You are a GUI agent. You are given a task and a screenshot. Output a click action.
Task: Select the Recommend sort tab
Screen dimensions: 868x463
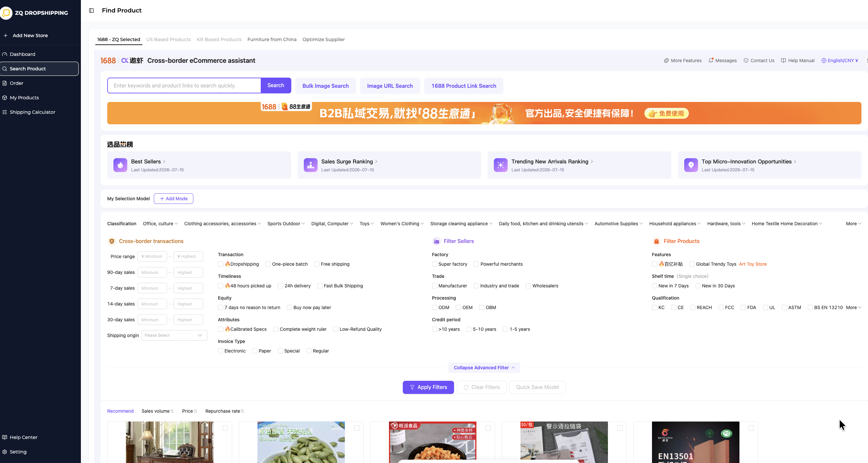pos(120,411)
